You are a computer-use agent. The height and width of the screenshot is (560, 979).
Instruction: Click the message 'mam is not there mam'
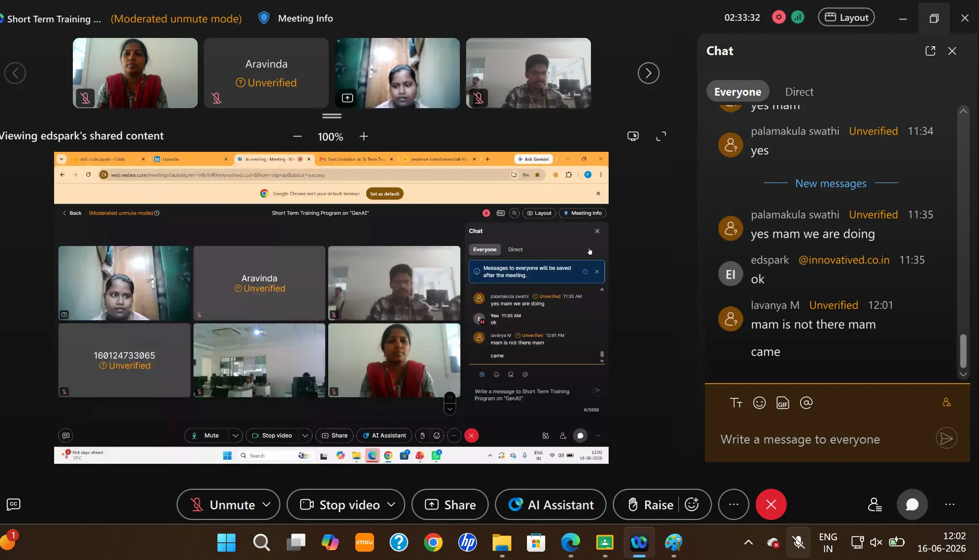coord(813,324)
